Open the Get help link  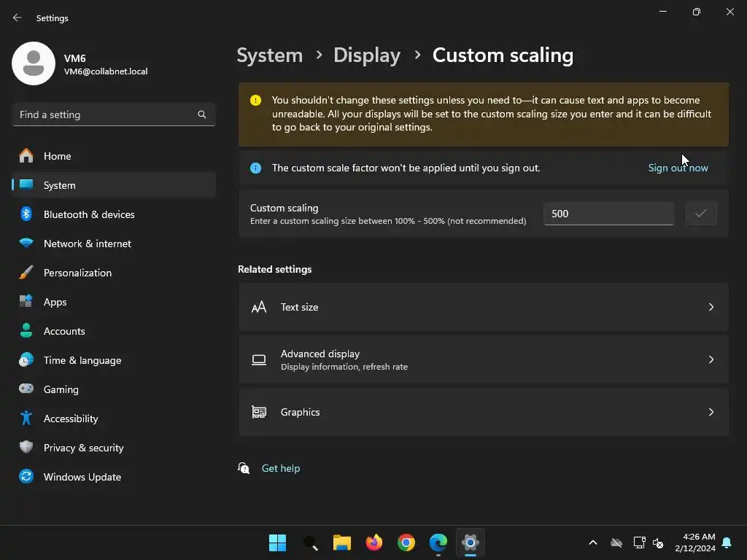click(281, 468)
